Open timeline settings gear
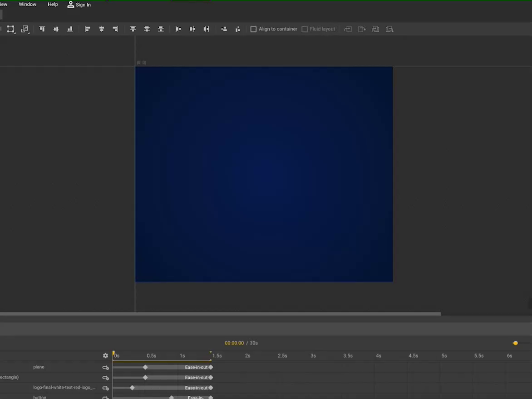532x399 pixels. [x=105, y=356]
